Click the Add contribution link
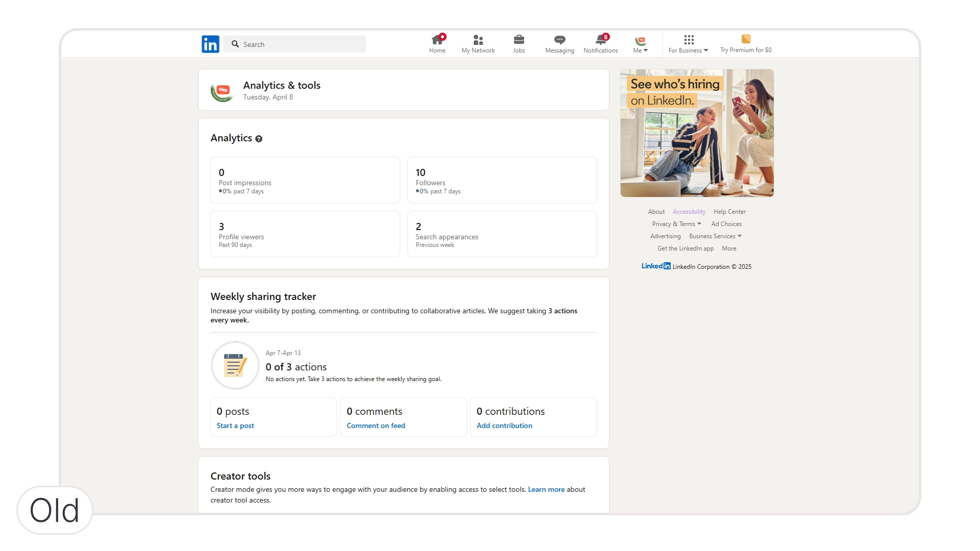The image size is (980, 551). tap(504, 425)
